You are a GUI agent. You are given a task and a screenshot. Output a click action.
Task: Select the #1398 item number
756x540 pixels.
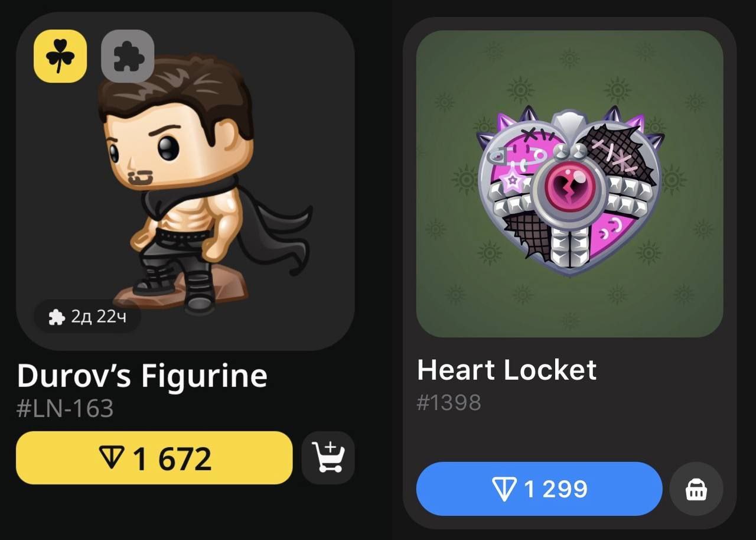pos(449,403)
